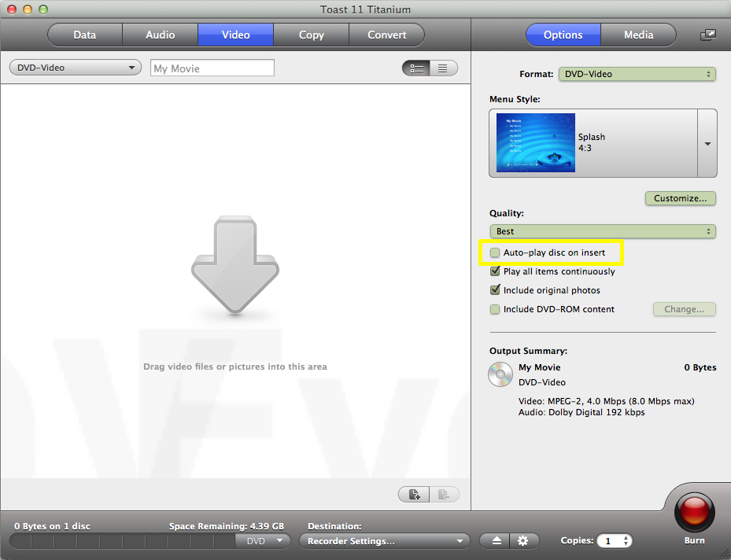This screenshot has height=560, width=731.
Task: Zoom the window with the green button
Action: tap(43, 9)
